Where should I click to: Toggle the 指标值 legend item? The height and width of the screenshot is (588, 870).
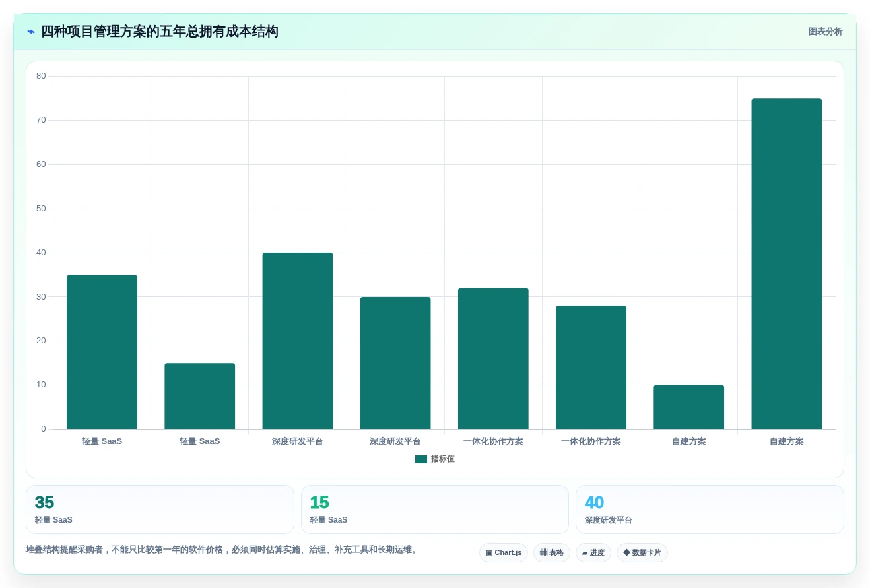[x=435, y=459]
